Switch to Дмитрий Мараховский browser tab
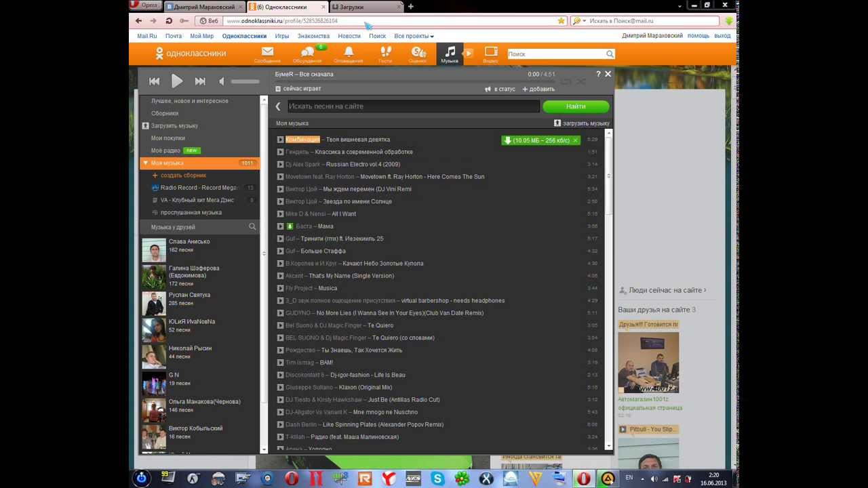The image size is (868, 488). pyautogui.click(x=203, y=7)
